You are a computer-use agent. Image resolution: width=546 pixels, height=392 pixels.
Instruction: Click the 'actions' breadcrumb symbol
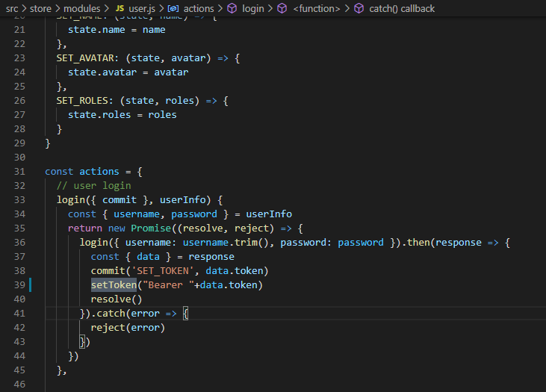(x=199, y=8)
